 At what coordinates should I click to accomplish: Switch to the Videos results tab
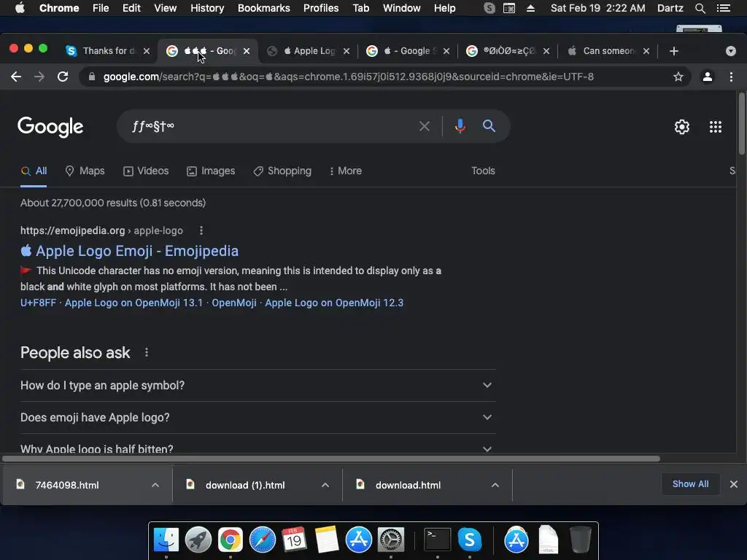tap(146, 171)
